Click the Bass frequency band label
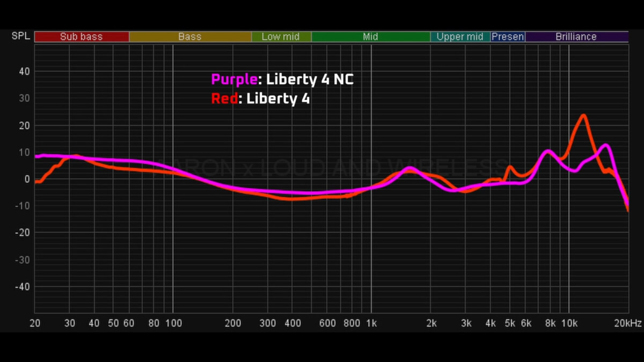This screenshot has width=644, height=362. click(x=190, y=37)
